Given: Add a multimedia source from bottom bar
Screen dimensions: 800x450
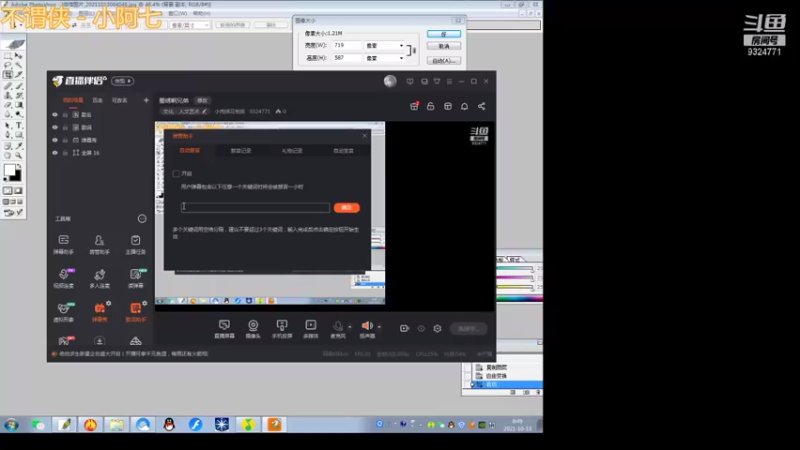Looking at the screenshot, I should click(311, 329).
